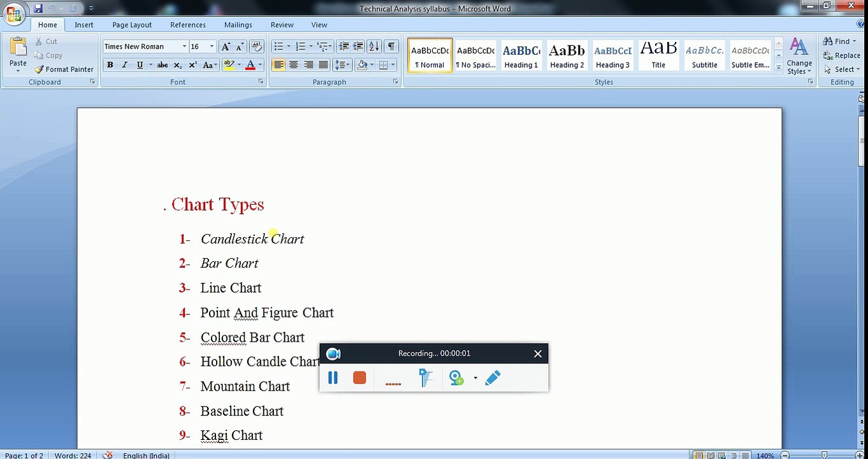This screenshot has height=459, width=868.
Task: Toggle italic formatting
Action: coord(124,65)
